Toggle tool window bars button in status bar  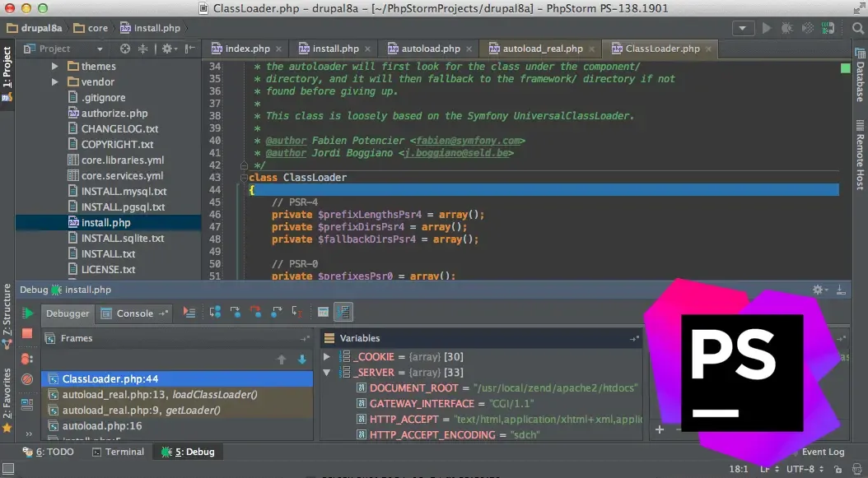click(7, 470)
